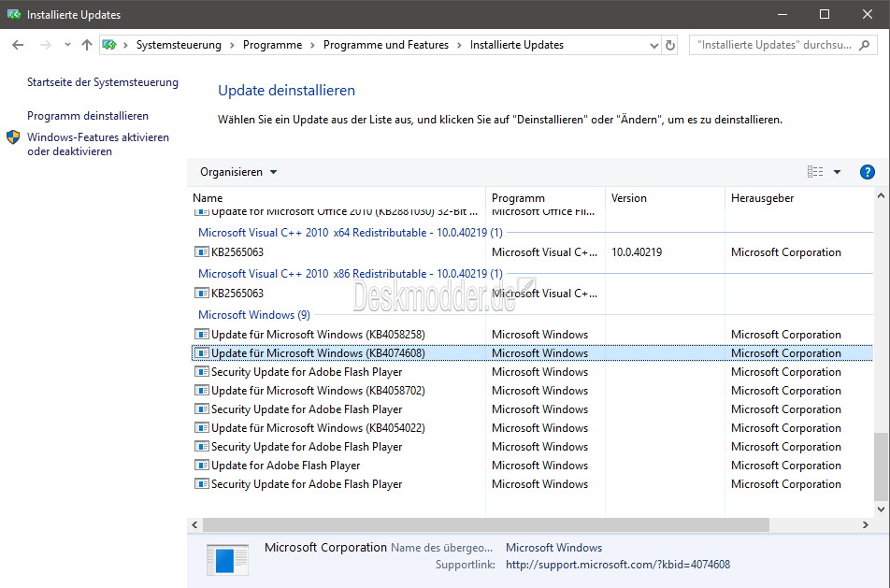Click the window icon in the title bar

[14, 14]
